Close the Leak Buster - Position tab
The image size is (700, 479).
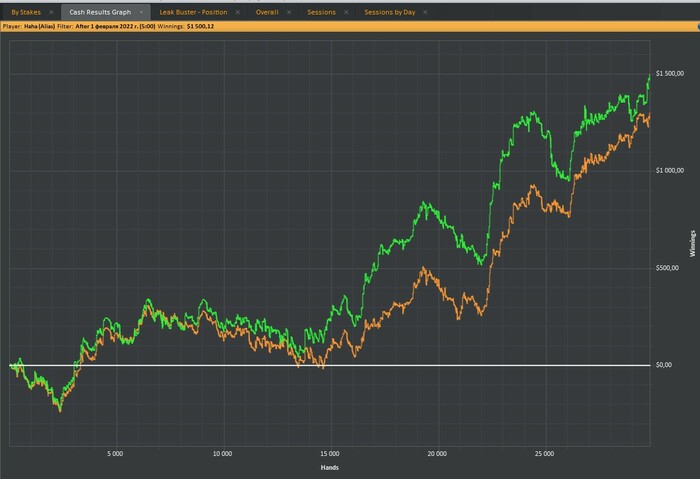click(x=238, y=12)
